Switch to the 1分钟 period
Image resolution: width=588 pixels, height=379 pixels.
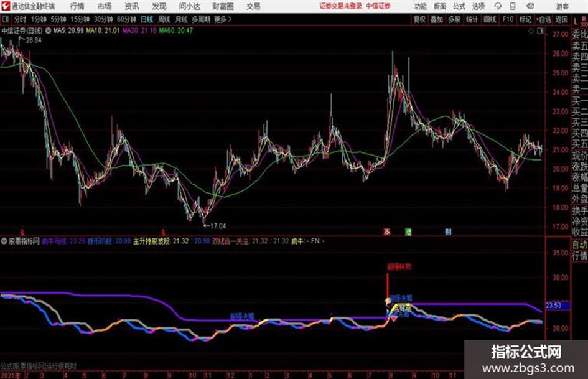(x=39, y=19)
